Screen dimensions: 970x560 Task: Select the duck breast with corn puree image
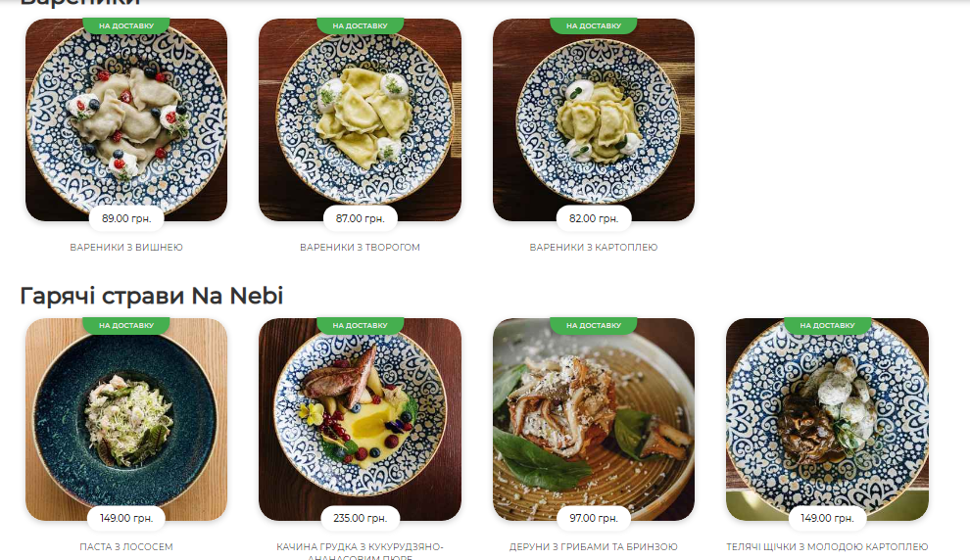click(x=360, y=420)
